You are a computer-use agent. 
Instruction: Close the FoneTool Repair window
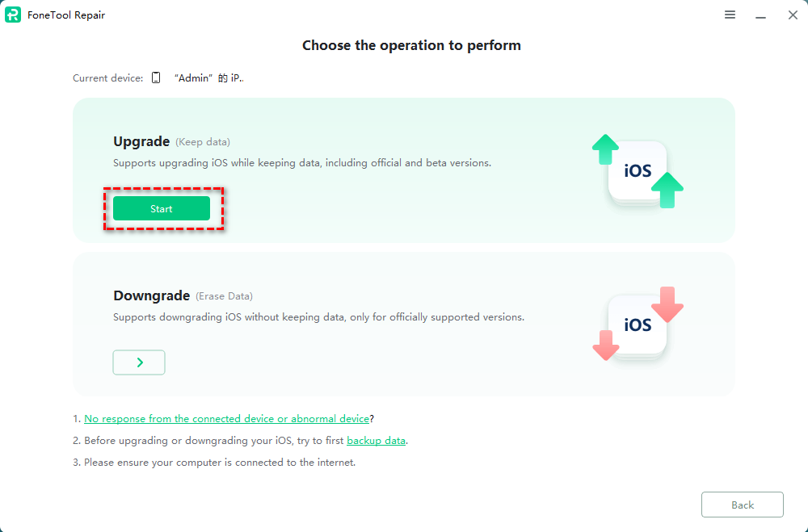(793, 15)
